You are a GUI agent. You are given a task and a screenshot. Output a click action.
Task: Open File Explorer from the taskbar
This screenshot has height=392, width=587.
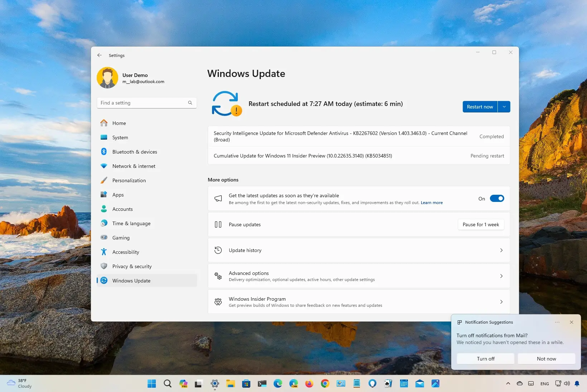[230, 383]
